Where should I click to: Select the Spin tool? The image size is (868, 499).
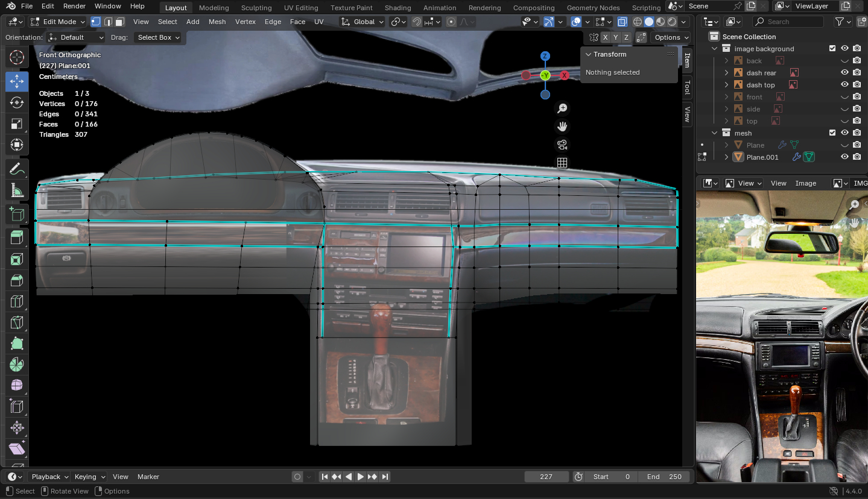point(17,365)
